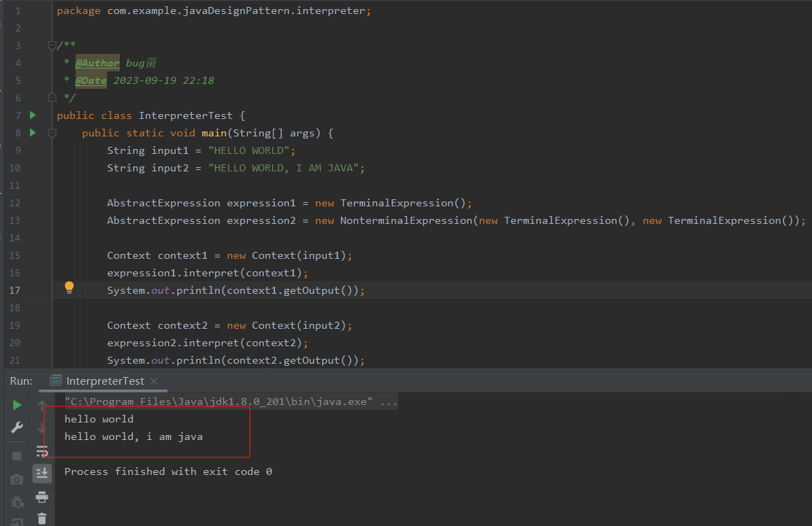812x526 pixels.
Task: Click the yellow intention lightbulb on line 17
Action: [69, 288]
